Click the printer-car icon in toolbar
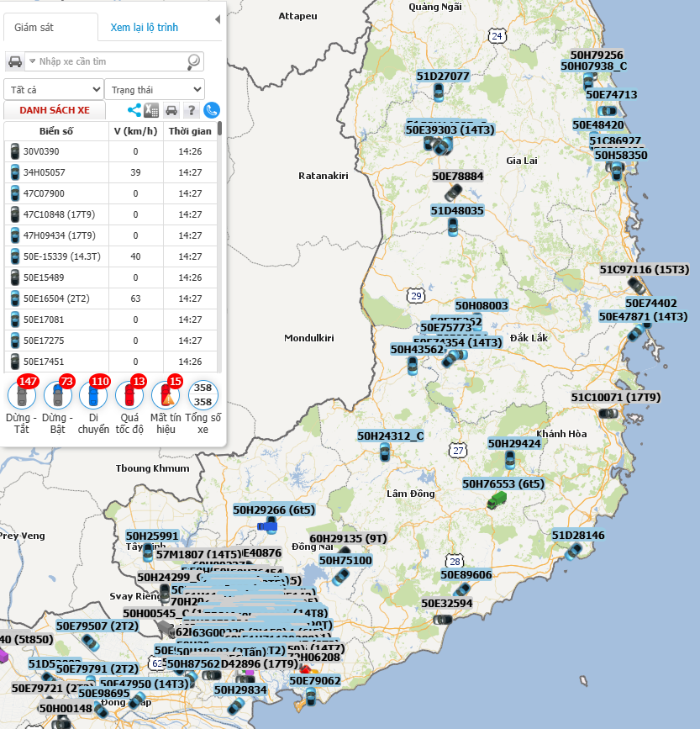 tap(171, 110)
